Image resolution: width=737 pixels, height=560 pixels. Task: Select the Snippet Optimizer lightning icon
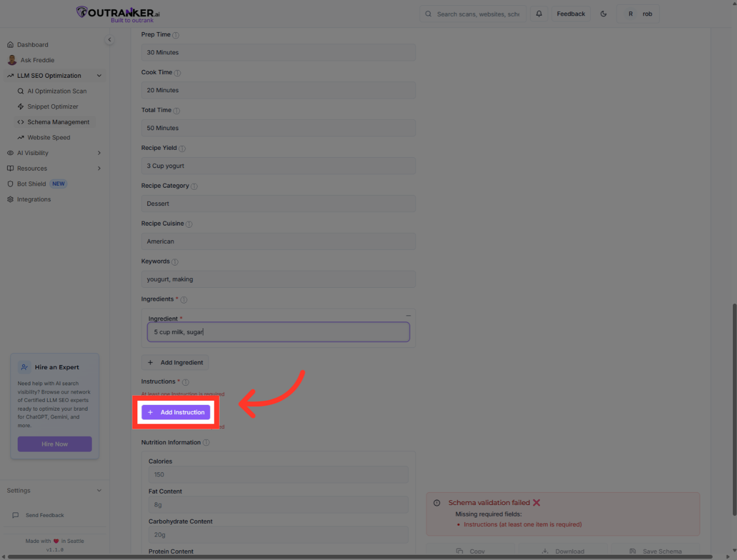(21, 106)
